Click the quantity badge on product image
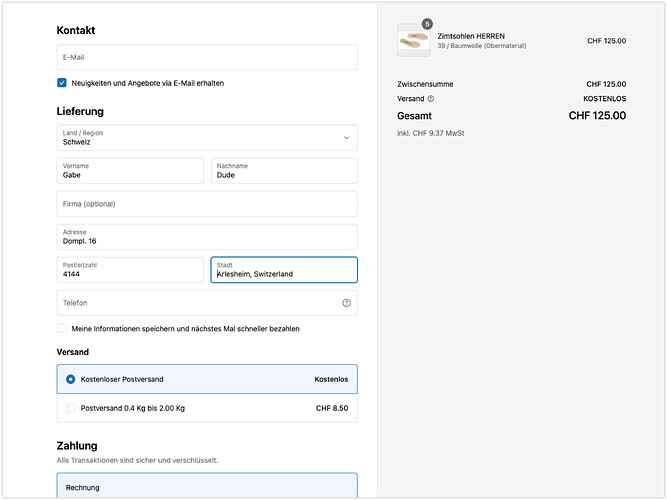 (427, 24)
